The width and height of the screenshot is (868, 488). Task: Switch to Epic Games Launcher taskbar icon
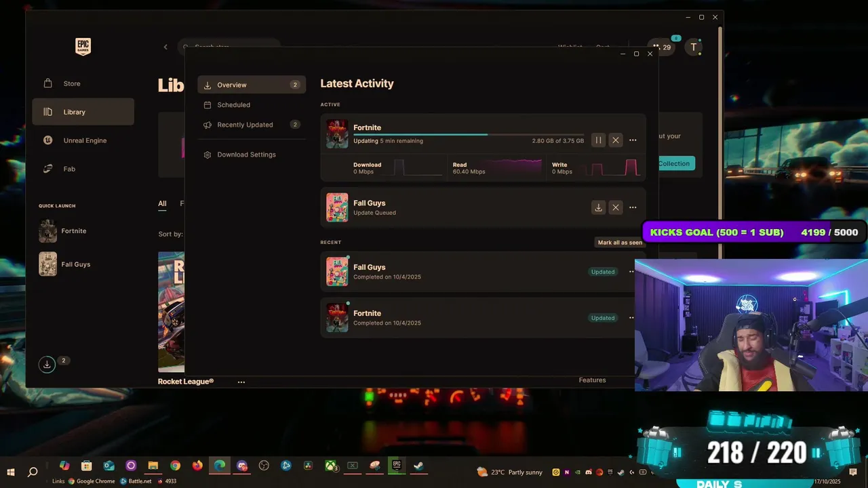coord(397,465)
